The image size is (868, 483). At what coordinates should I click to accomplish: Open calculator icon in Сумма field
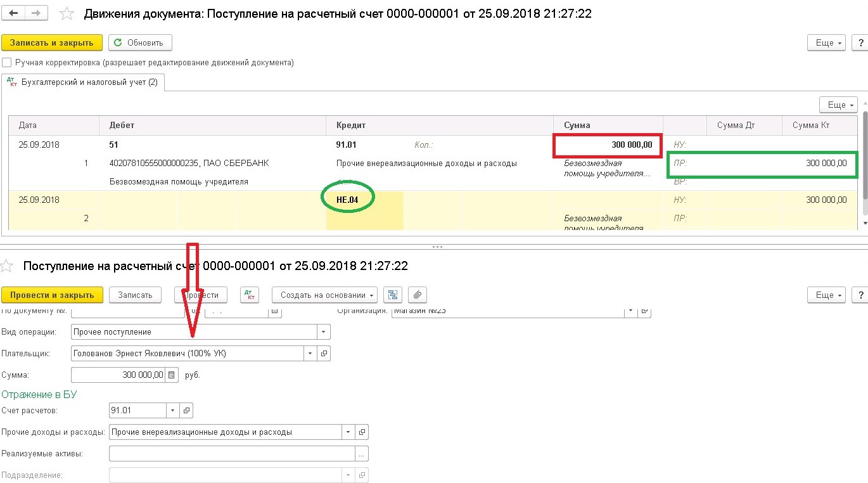click(171, 375)
